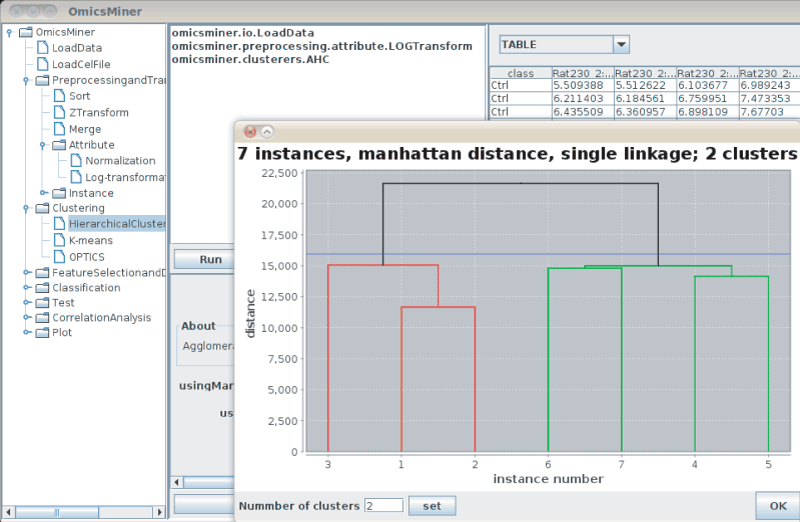The width and height of the screenshot is (800, 522).
Task: Click the Instance folder icon
Action: 59,193
